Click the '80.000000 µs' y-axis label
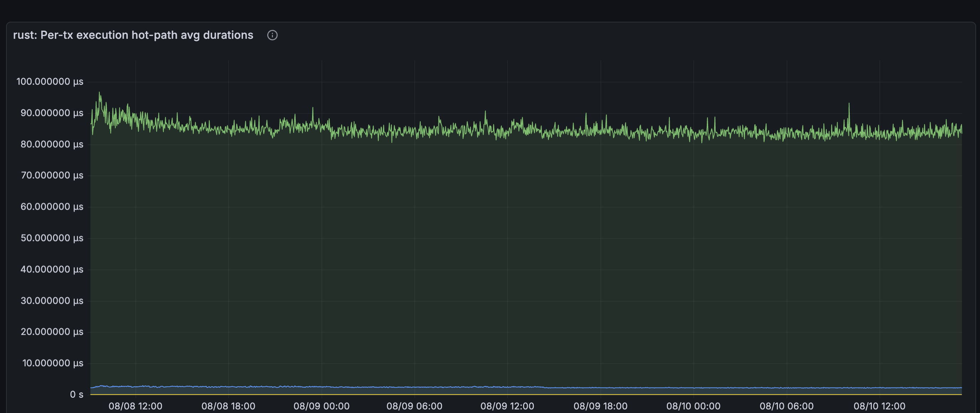The image size is (980, 413). (52, 144)
